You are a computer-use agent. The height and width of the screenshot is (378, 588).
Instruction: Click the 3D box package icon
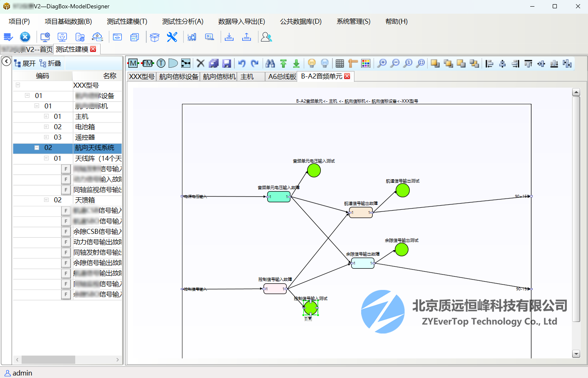[155, 37]
